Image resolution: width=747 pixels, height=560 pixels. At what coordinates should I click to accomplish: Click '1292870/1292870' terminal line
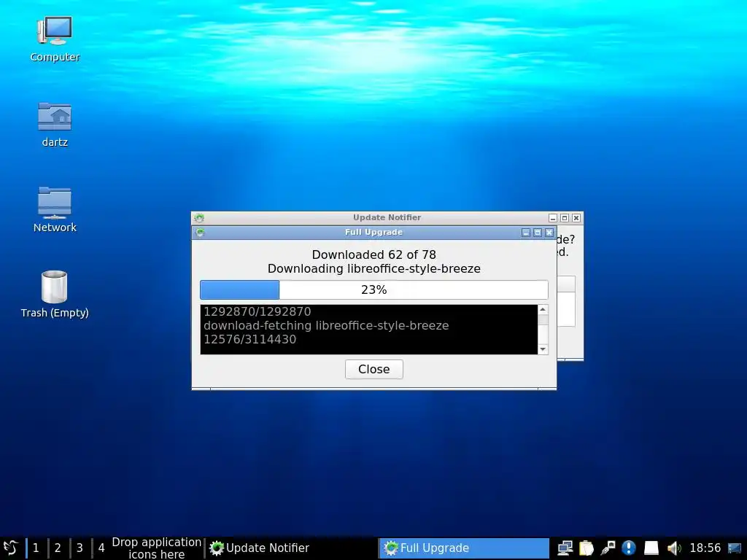coord(258,311)
